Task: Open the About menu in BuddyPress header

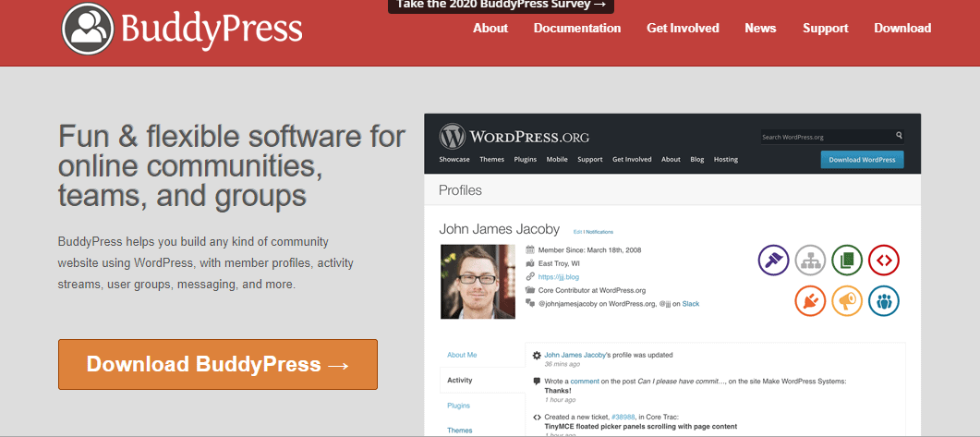Action: (490, 28)
